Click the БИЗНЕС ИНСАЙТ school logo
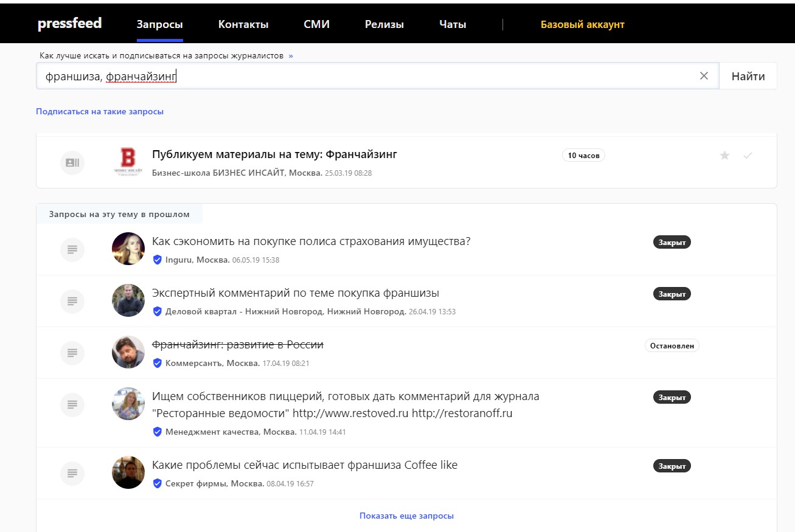Screen dimensions: 795x532 [128, 162]
